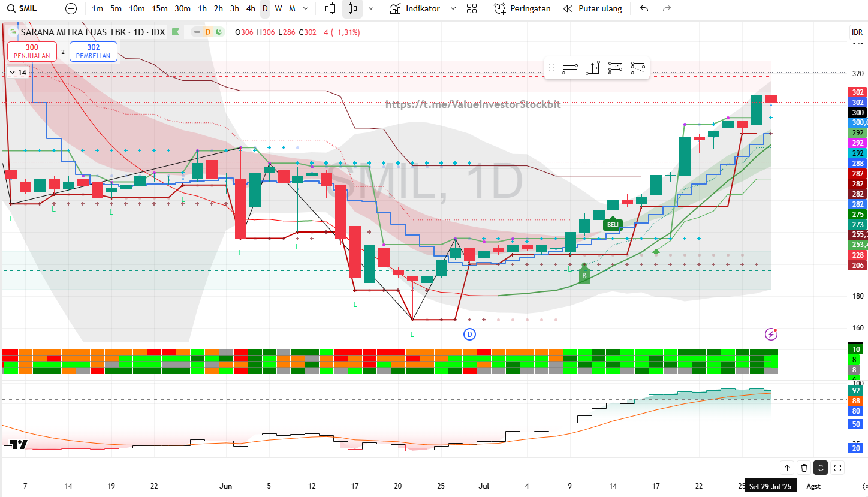Undo the last chart action
This screenshot has width=868, height=497.
pos(644,8)
